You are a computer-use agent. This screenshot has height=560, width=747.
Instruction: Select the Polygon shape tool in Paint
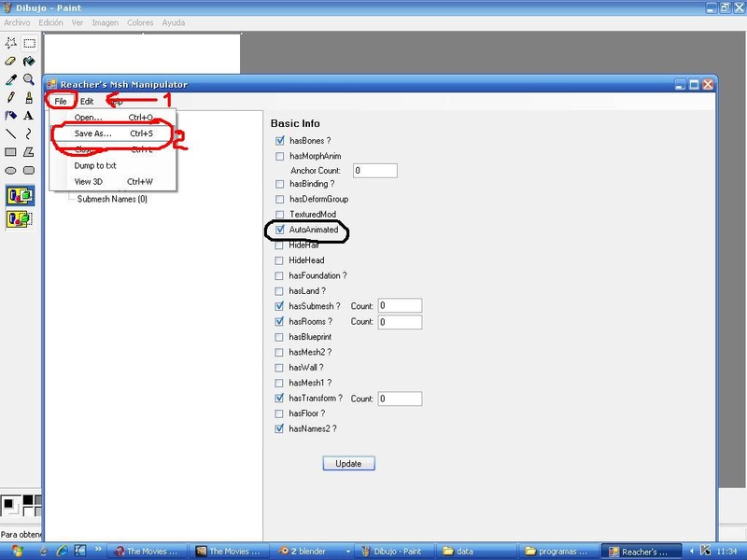[29, 152]
